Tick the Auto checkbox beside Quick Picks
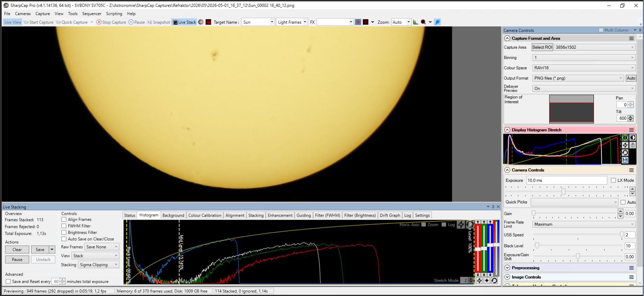The width and height of the screenshot is (644, 296). tap(623, 202)
